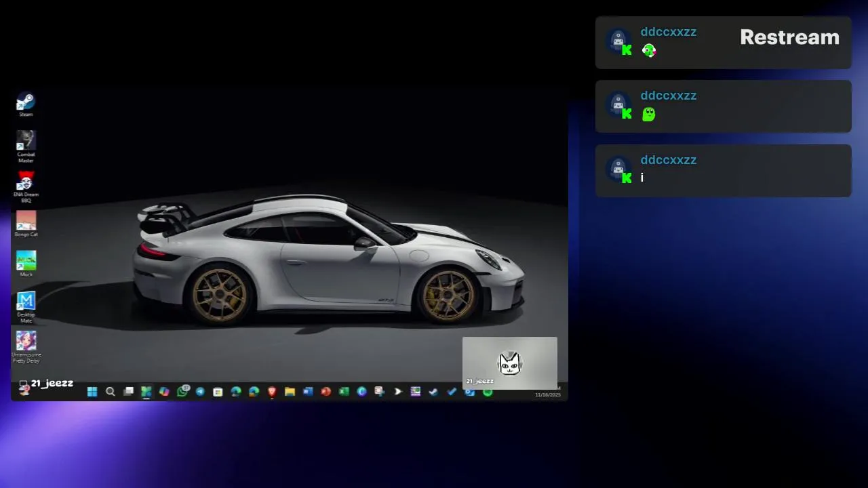Open Task View from the taskbar

coord(128,392)
